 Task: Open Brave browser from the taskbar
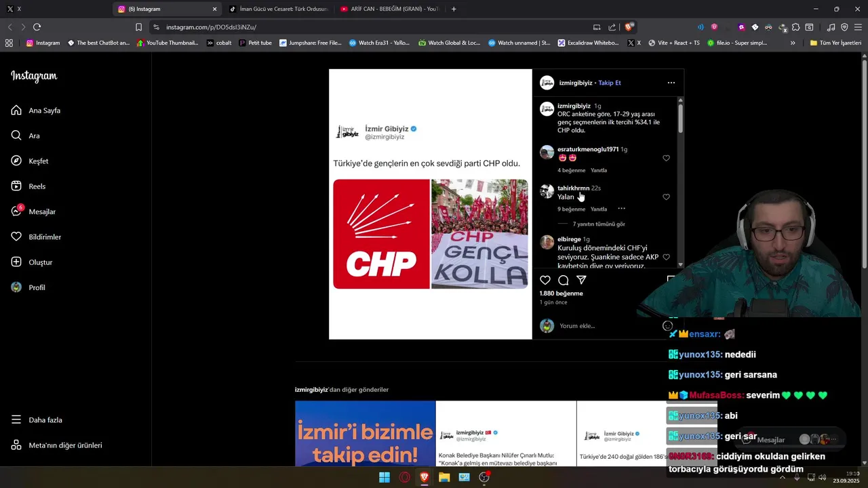425,477
